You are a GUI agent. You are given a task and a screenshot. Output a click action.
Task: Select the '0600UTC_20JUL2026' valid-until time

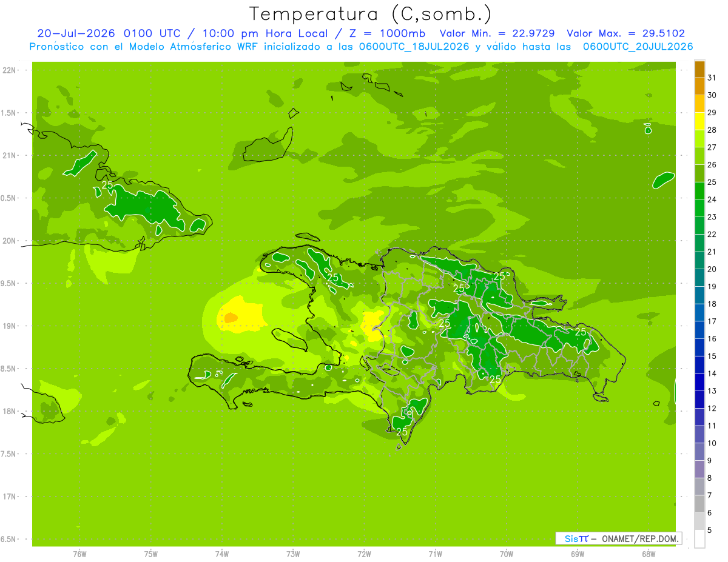tap(638, 47)
